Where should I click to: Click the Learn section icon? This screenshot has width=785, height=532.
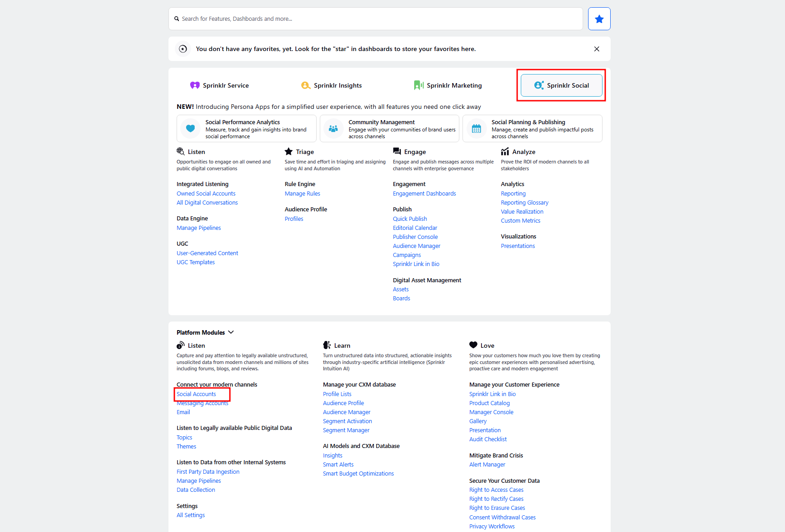pyautogui.click(x=327, y=345)
